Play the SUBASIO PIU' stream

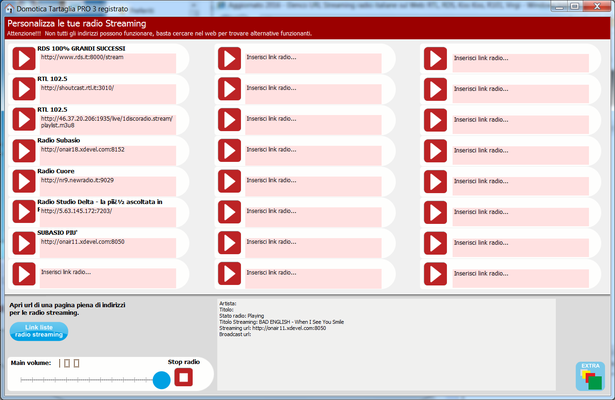[x=24, y=243]
